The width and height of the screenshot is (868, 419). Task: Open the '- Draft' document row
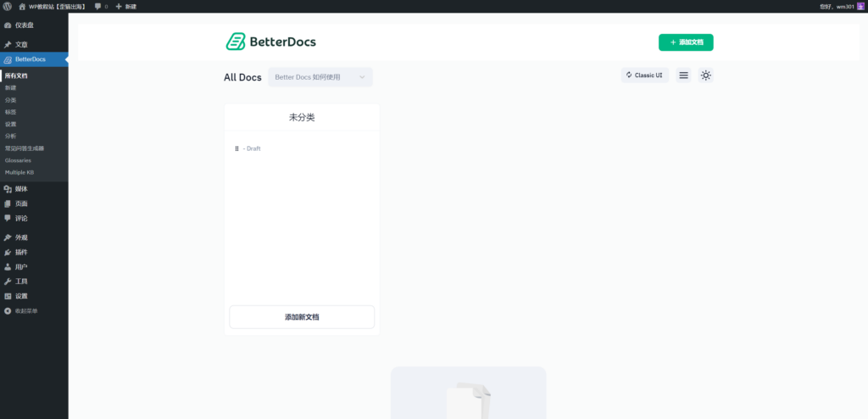pos(252,148)
